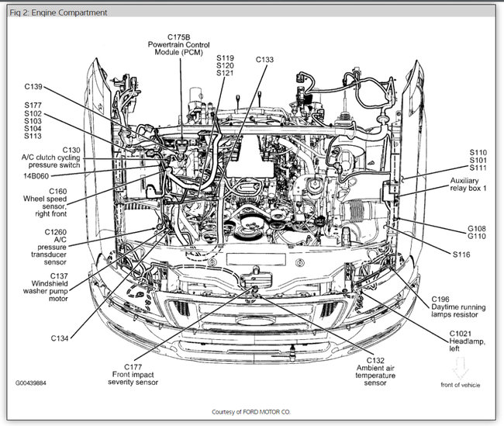Click C196 Daytime running lamps resistor label

458,307
